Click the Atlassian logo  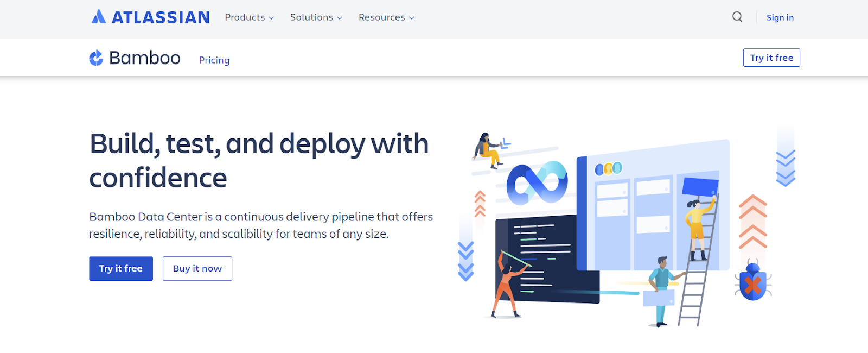coord(150,17)
